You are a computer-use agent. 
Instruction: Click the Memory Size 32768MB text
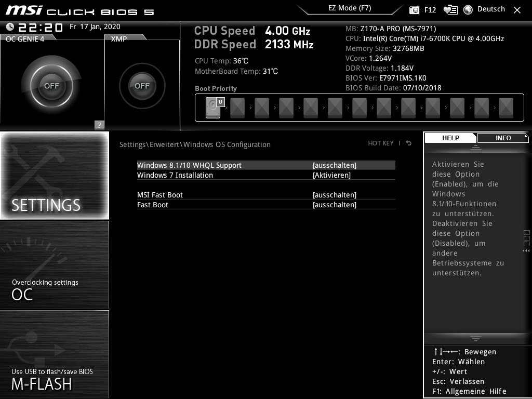[385, 48]
